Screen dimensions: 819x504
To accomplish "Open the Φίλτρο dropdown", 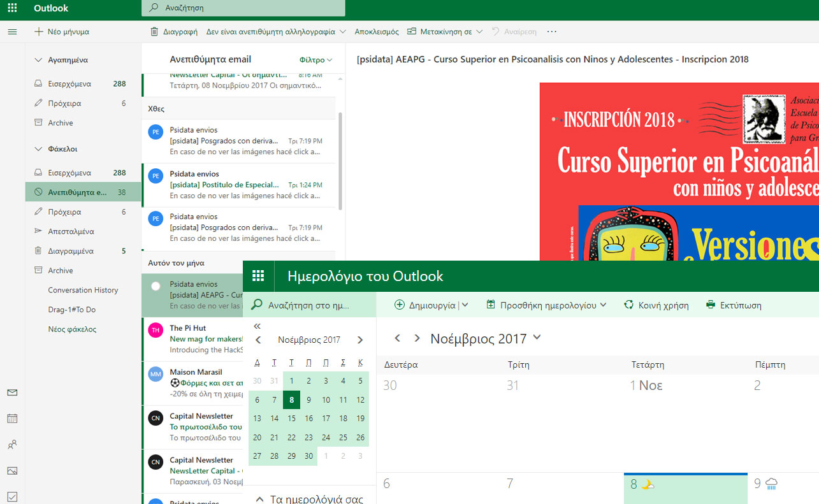I will (x=315, y=60).
